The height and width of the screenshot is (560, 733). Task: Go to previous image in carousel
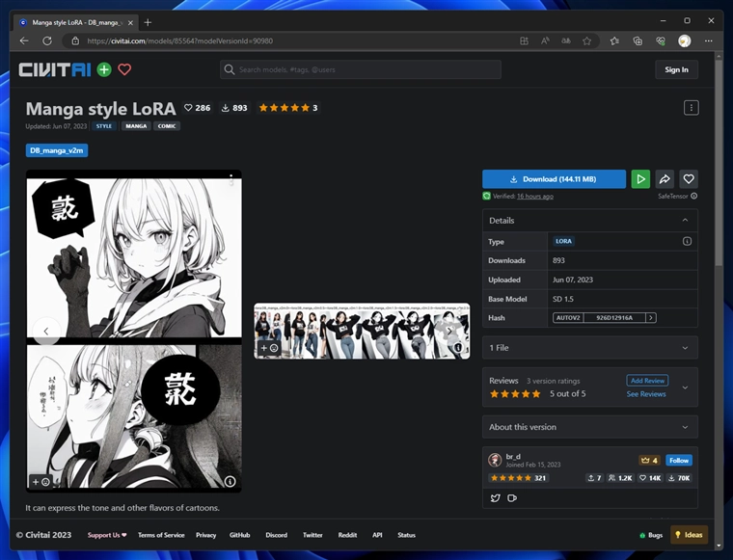tap(46, 332)
